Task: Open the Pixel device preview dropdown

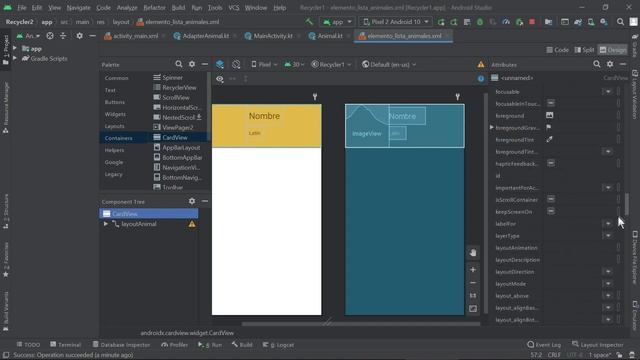Action: (264, 64)
